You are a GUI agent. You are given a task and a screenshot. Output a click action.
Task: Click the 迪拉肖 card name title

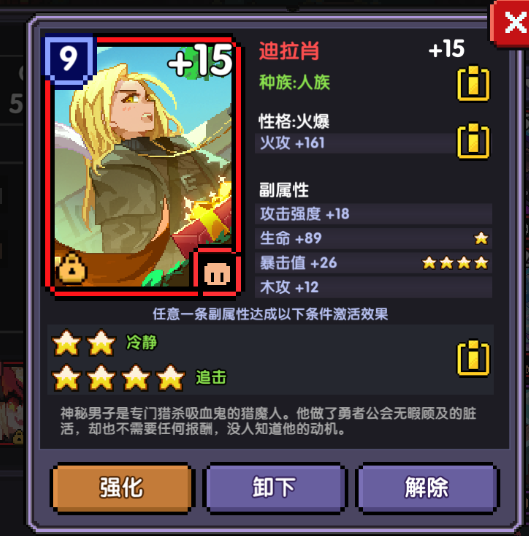click(x=289, y=51)
